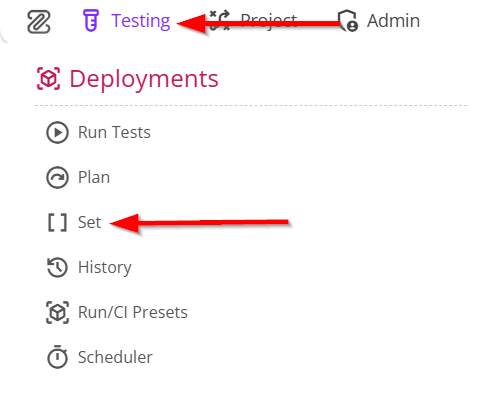Click the History clock icon

tap(57, 267)
